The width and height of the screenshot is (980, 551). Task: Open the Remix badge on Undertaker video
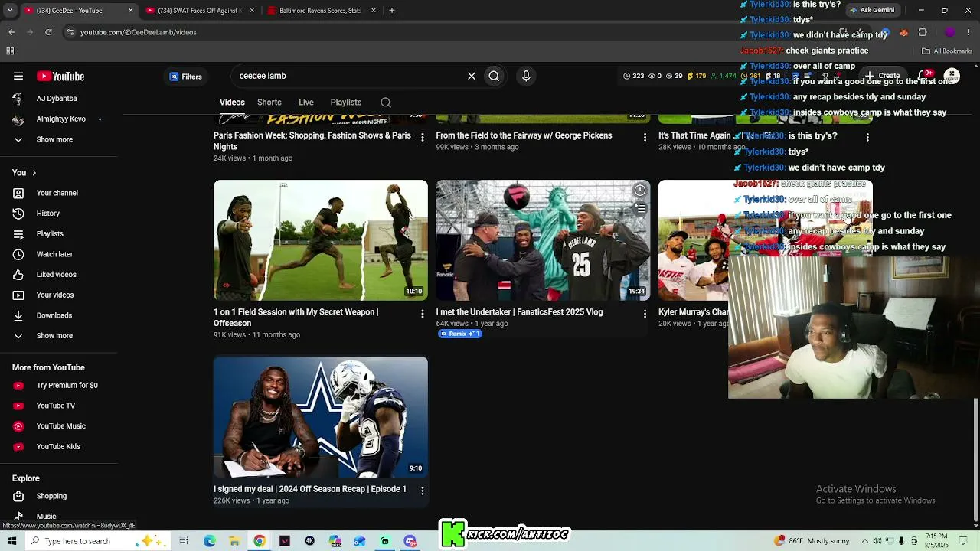pos(459,334)
